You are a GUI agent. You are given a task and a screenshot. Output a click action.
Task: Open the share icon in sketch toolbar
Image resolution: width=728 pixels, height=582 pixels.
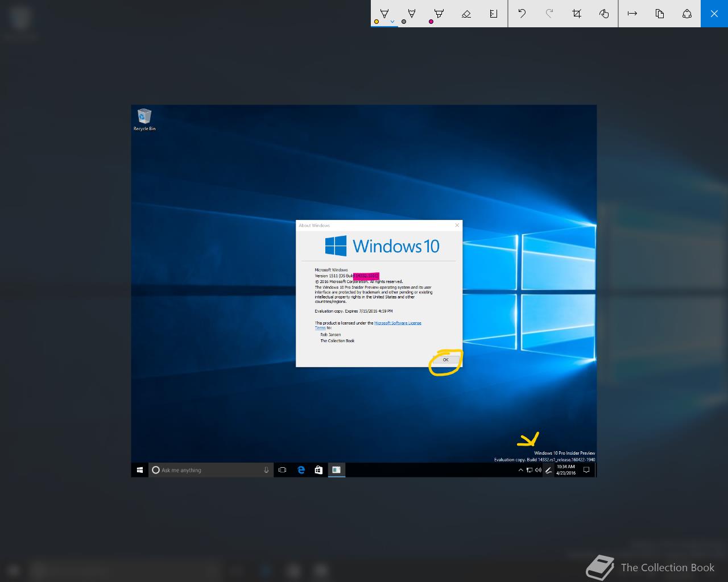pos(687,14)
